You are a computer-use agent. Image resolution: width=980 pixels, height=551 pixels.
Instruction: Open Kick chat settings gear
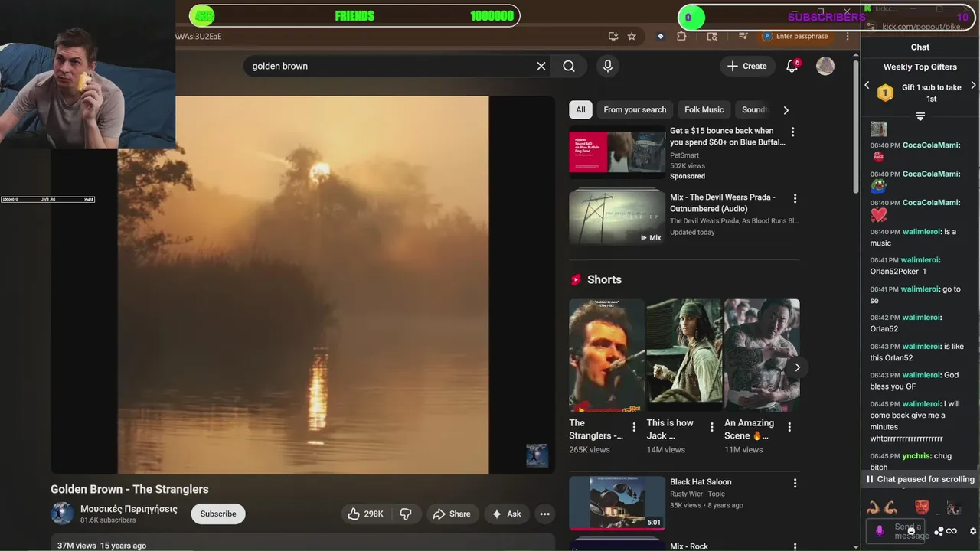pyautogui.click(x=973, y=531)
